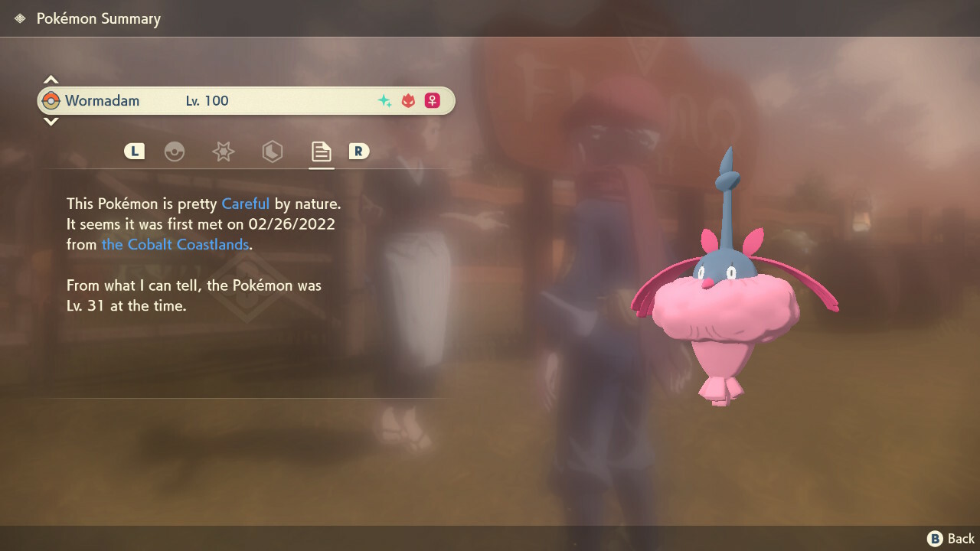The height and width of the screenshot is (551, 980).
Task: Click the Careful nature text
Action: [246, 204]
